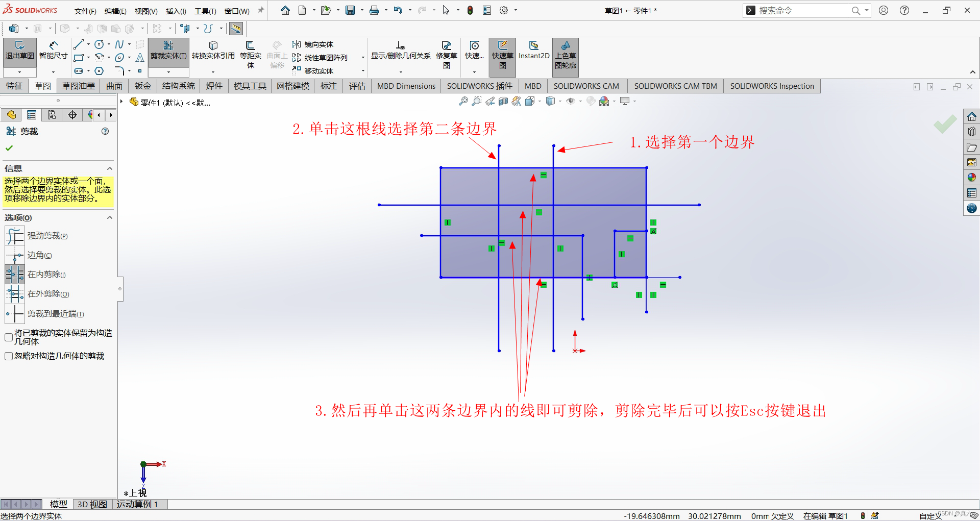980x521 pixels.
Task: Open the Edit Appearance color ball in view toolbar
Action: tap(604, 101)
